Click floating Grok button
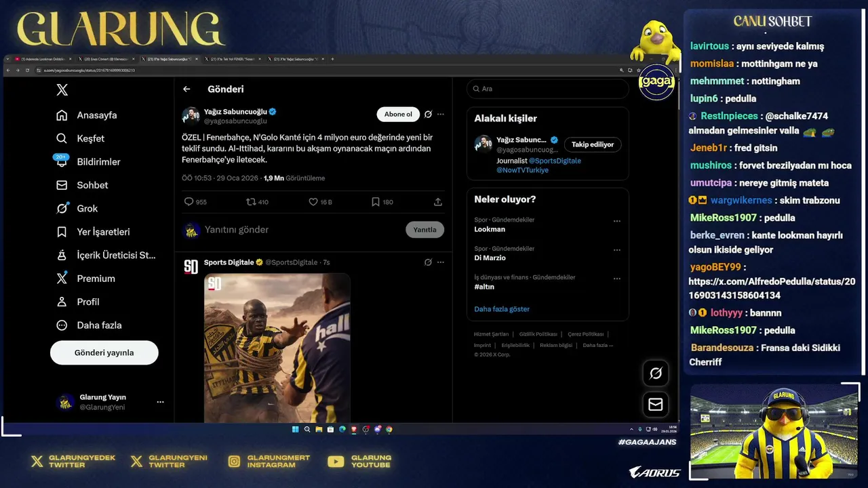The height and width of the screenshot is (488, 868). (656, 373)
